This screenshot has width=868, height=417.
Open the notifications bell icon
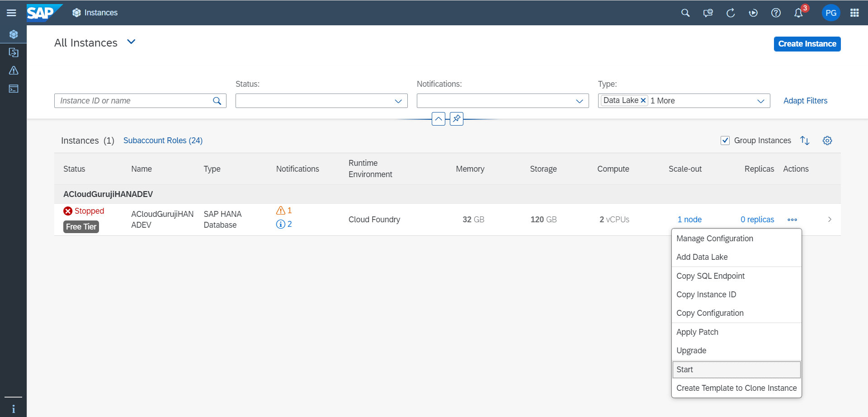(x=798, y=13)
